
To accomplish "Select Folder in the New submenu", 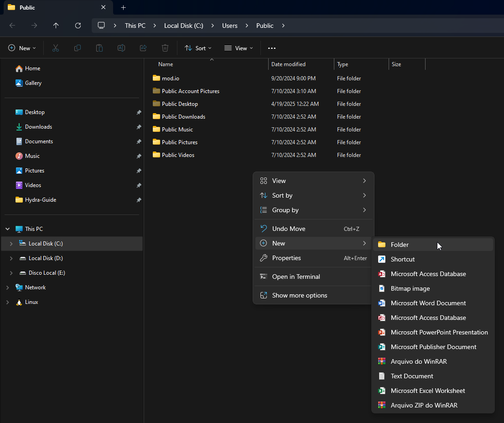I will [433, 245].
